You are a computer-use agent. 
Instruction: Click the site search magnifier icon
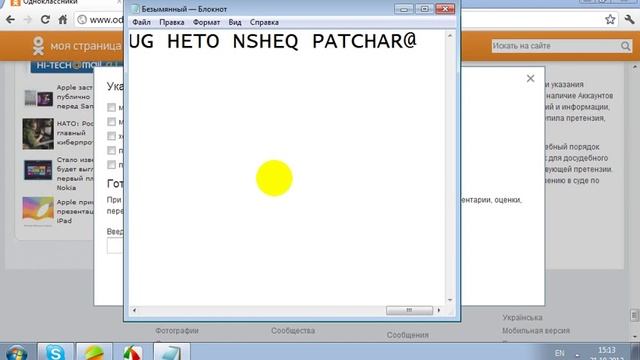point(626,46)
